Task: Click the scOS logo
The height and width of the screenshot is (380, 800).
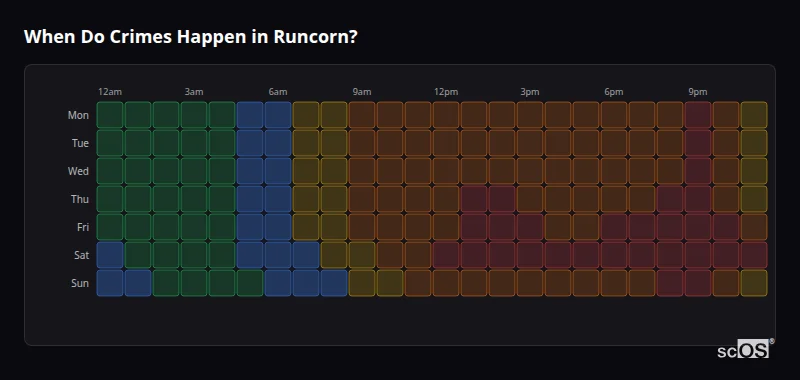Action: [x=745, y=348]
